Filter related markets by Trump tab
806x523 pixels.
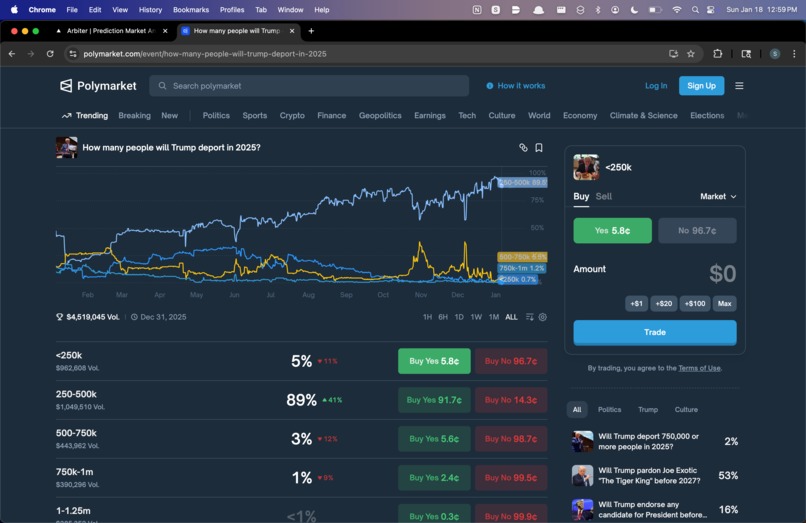click(648, 409)
